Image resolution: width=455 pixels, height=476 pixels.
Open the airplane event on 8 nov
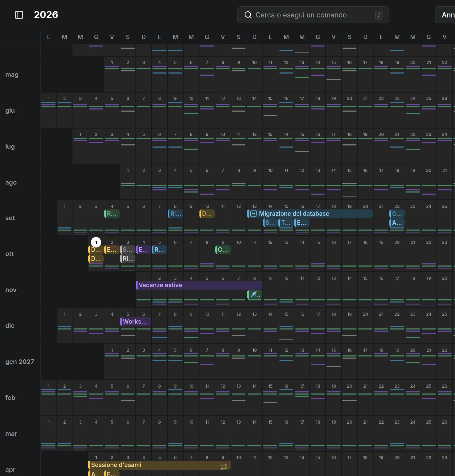click(x=255, y=295)
